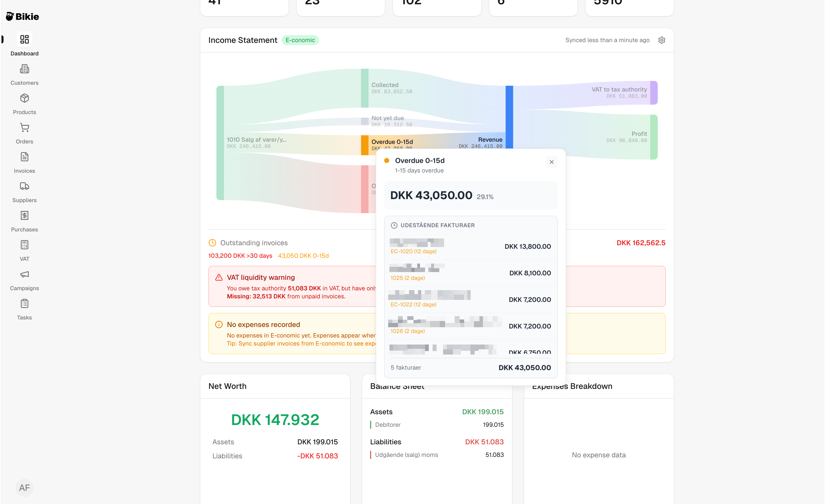Click the purple VAT to tax authority node
This screenshot has height=504, width=826.
(653, 93)
